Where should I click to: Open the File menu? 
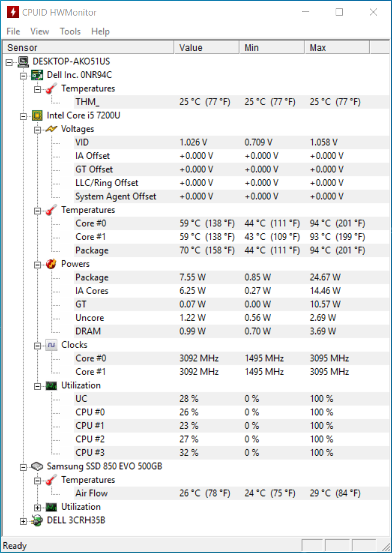tap(13, 31)
